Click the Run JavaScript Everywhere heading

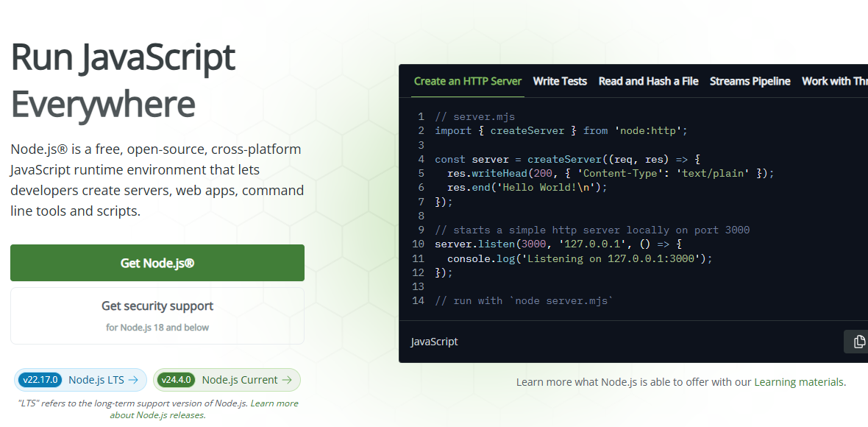pyautogui.click(x=123, y=81)
